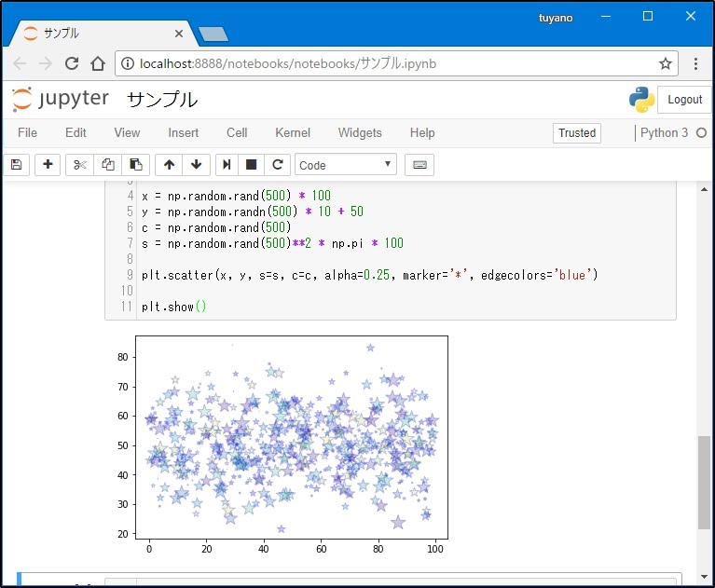The height and width of the screenshot is (588, 715).
Task: Open a new browser tab
Action: coord(213,34)
